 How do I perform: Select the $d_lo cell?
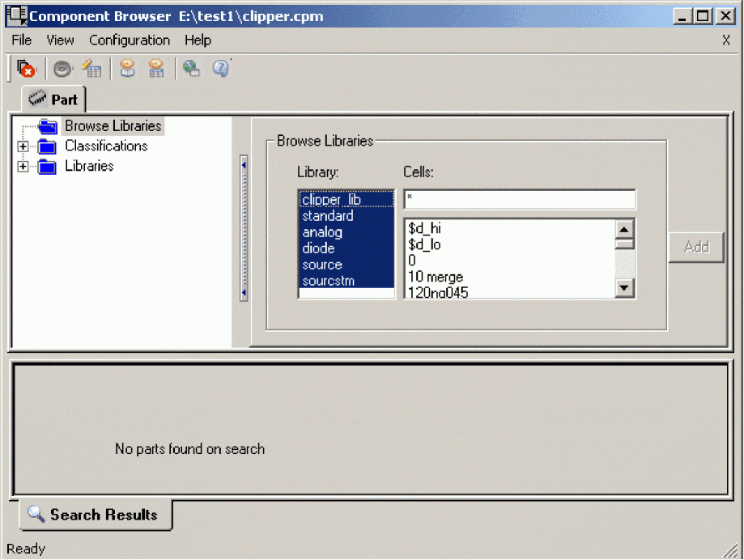coord(510,244)
